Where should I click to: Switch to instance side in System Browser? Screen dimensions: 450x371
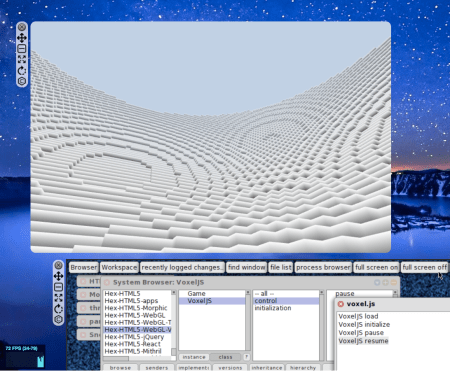194,357
